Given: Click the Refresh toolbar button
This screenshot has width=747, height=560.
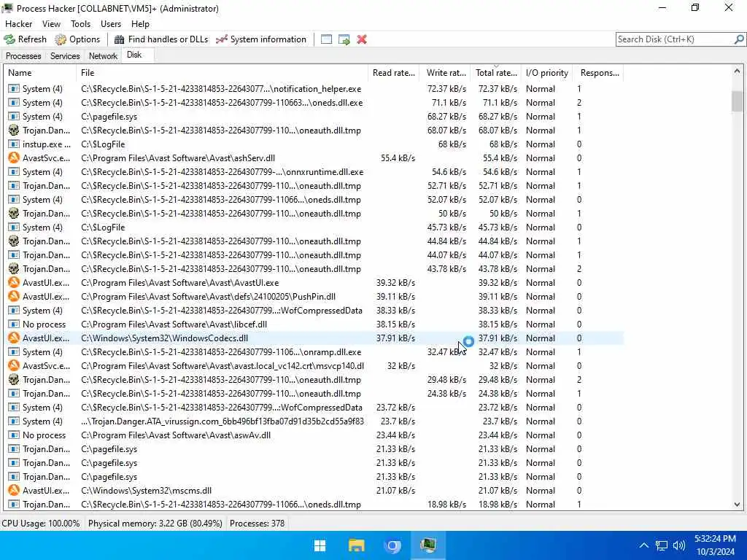Looking at the screenshot, I should pyautogui.click(x=26, y=39).
